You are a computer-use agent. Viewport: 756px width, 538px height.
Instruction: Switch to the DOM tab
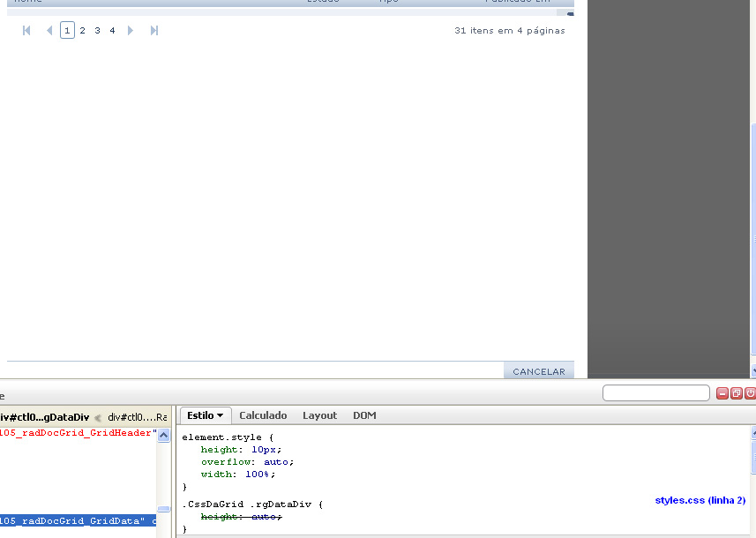[x=364, y=415]
